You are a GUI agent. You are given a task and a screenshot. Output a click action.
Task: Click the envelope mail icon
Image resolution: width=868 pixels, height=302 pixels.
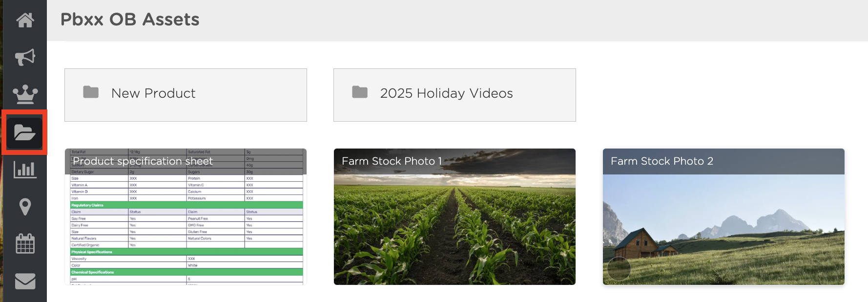(25, 281)
